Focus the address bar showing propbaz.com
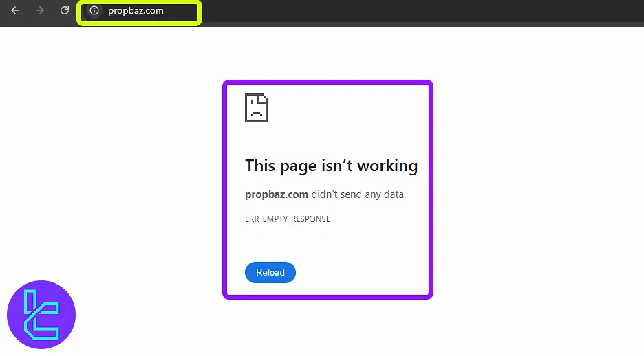Image resolution: width=644 pixels, height=356 pixels. (136, 11)
